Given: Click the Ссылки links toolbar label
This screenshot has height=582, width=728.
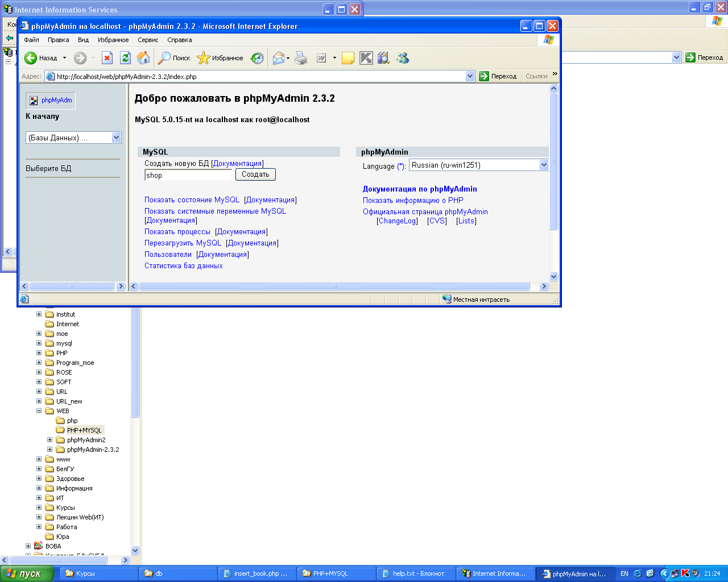Looking at the screenshot, I should click(x=536, y=76).
